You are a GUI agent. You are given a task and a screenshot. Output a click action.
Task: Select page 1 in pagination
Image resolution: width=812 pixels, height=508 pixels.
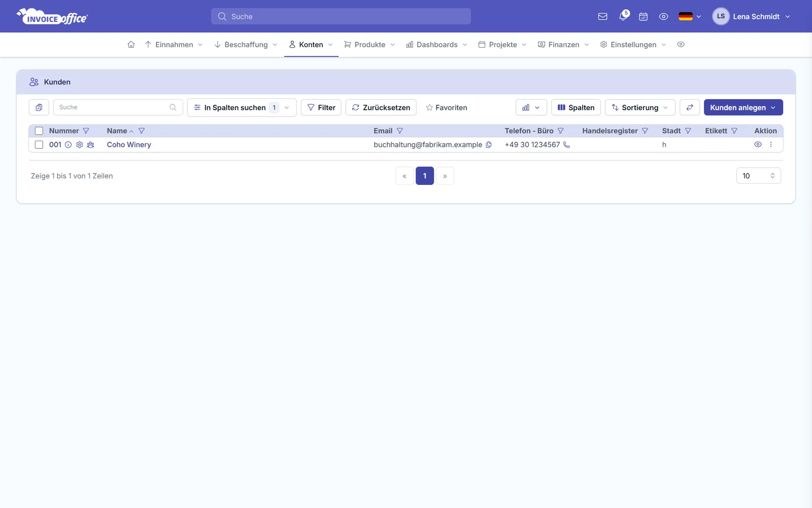(425, 176)
